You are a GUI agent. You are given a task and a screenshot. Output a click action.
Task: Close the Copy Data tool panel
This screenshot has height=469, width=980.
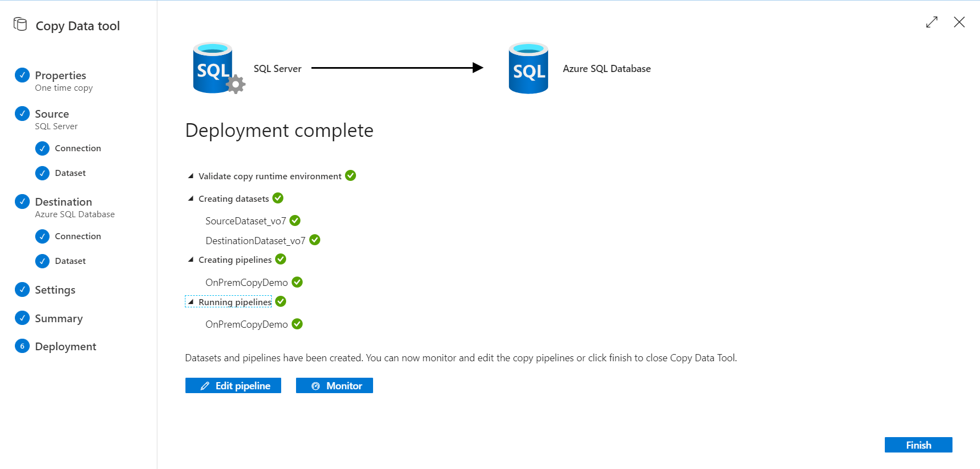959,22
